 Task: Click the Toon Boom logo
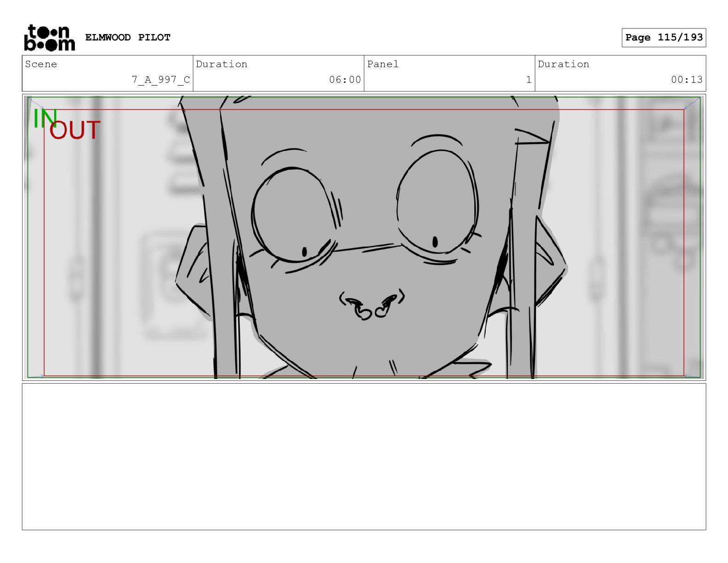[49, 37]
